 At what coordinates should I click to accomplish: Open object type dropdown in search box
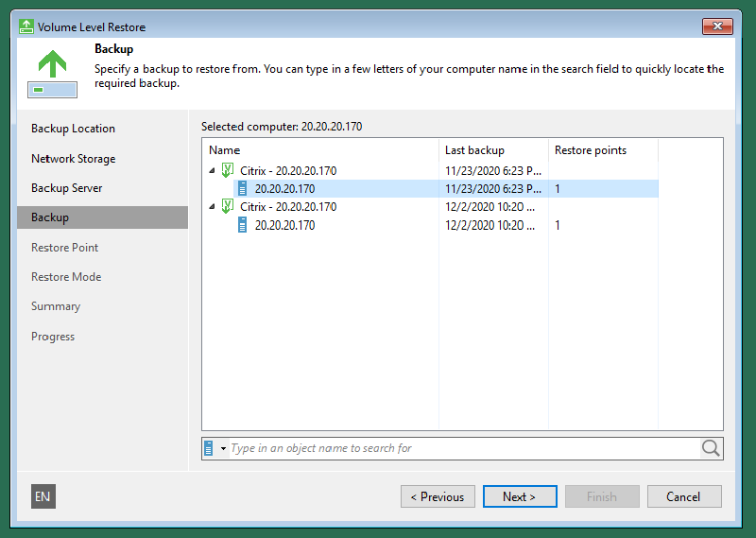point(223,448)
